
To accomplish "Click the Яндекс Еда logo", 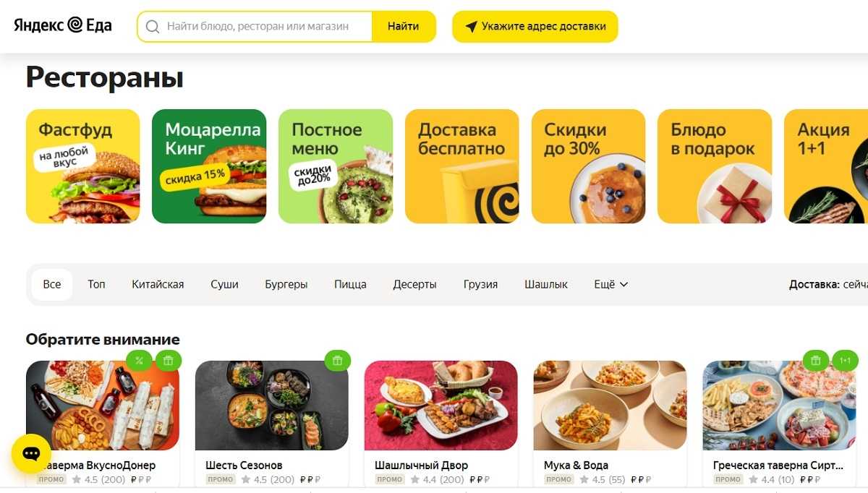I will click(63, 26).
